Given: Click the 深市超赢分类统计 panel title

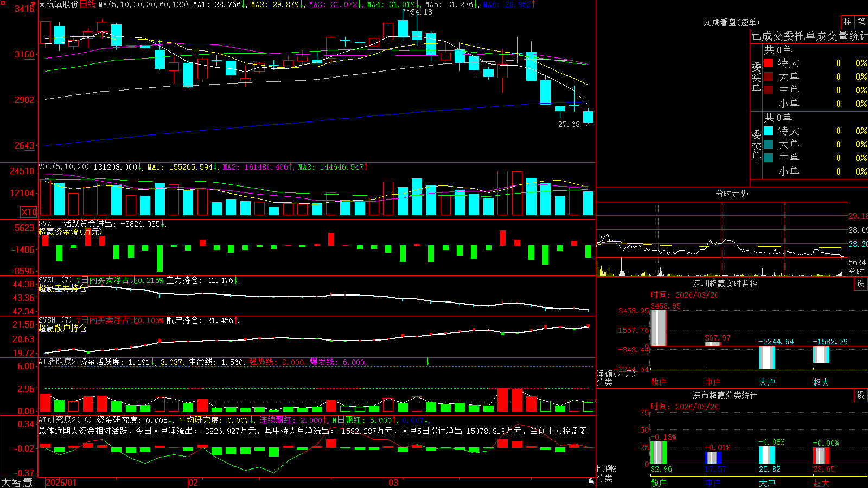Looking at the screenshot, I should pos(725,395).
